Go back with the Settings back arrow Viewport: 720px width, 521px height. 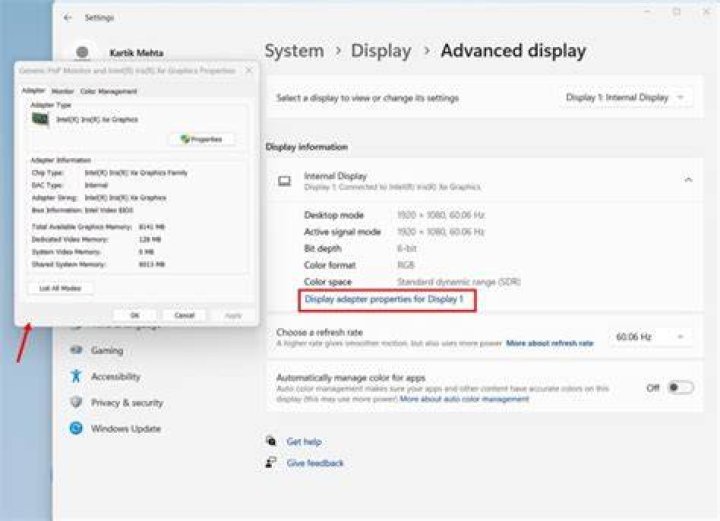[x=68, y=17]
